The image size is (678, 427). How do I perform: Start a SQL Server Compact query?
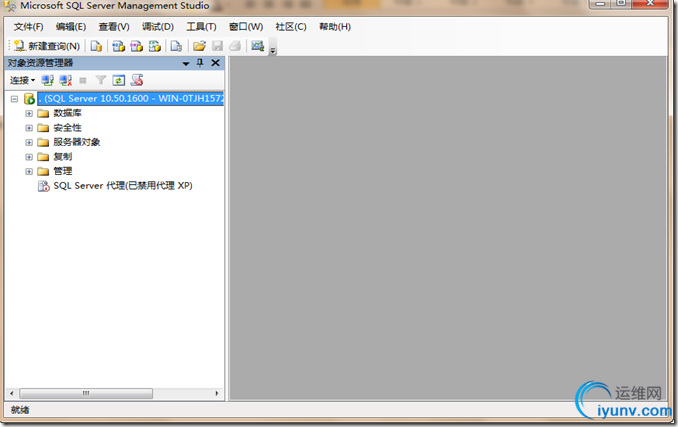click(x=176, y=46)
